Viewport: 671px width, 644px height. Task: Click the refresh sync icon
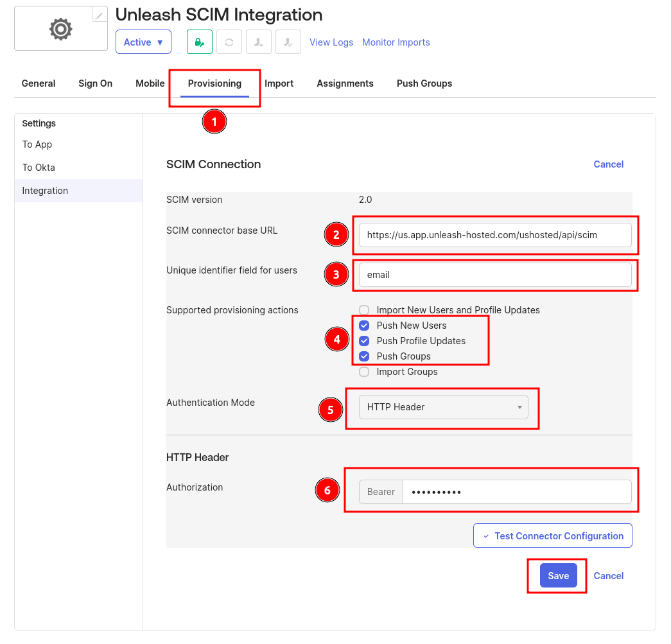229,41
